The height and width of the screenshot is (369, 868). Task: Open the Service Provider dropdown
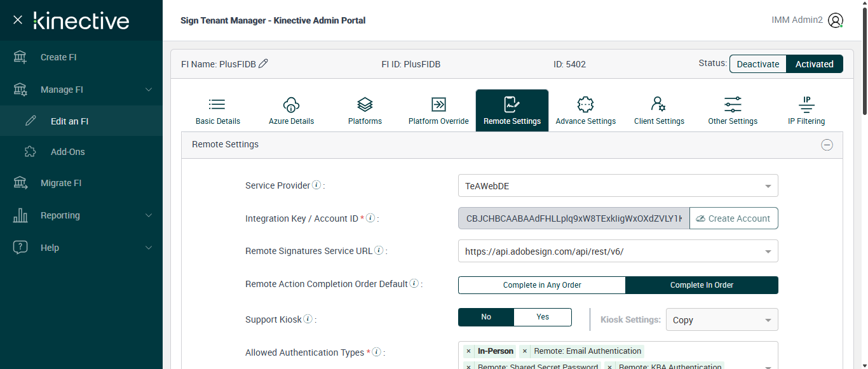618,186
